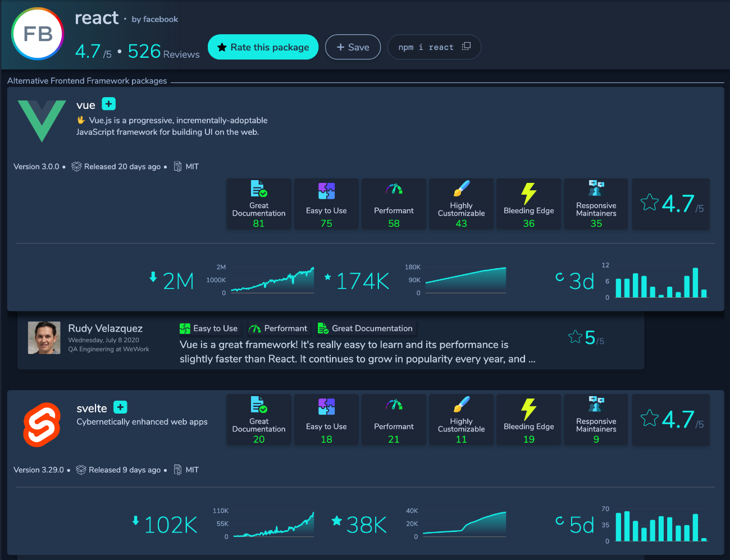Select svelte Easy to Use badge 18
The image size is (730, 560).
[326, 420]
